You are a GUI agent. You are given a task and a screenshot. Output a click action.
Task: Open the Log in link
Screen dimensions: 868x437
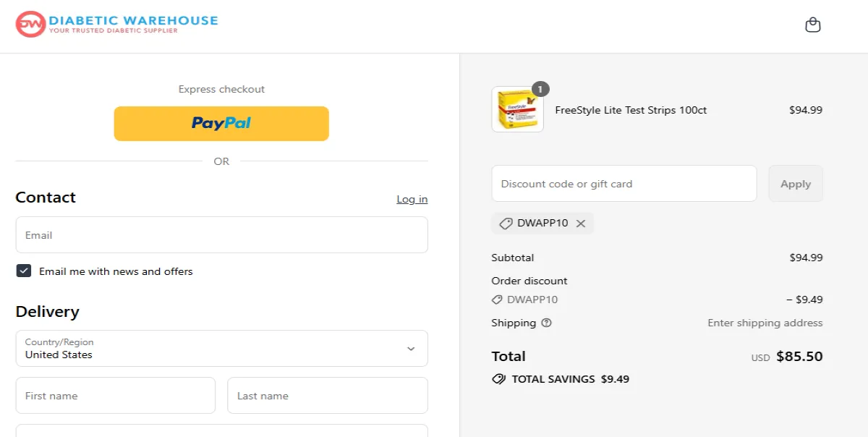click(x=412, y=199)
